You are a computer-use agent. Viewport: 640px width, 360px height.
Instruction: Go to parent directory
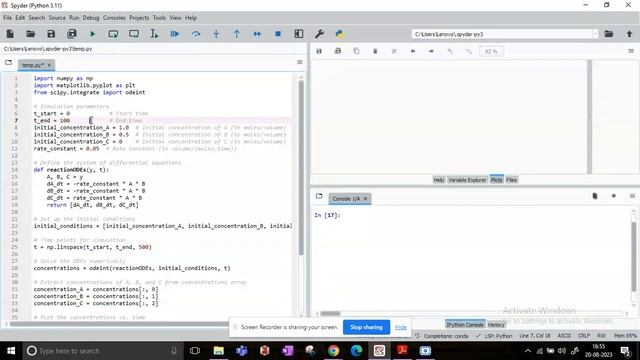(x=629, y=34)
